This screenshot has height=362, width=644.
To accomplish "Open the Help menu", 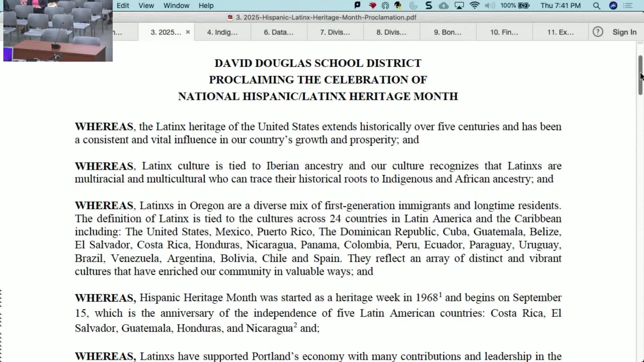I will coord(206,6).
